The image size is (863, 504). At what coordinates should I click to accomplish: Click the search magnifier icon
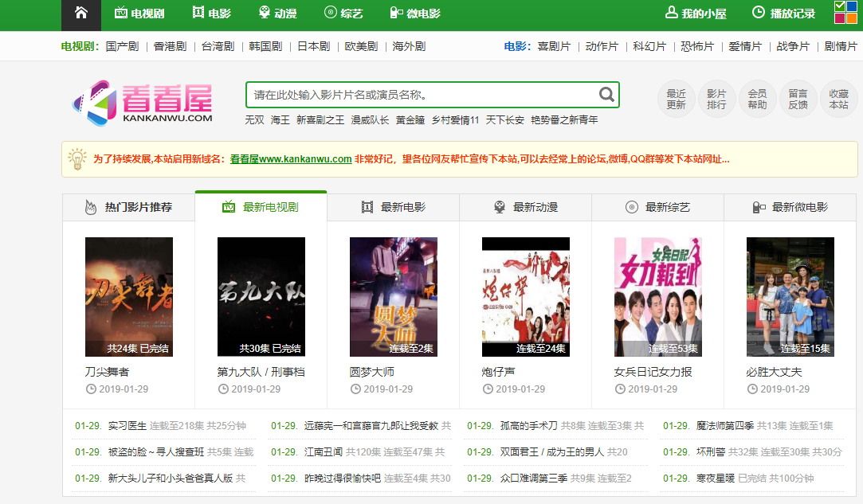(607, 94)
